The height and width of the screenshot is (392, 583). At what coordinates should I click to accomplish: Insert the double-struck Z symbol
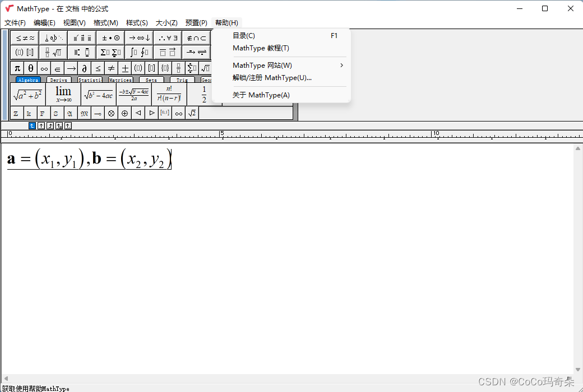(x=16, y=113)
